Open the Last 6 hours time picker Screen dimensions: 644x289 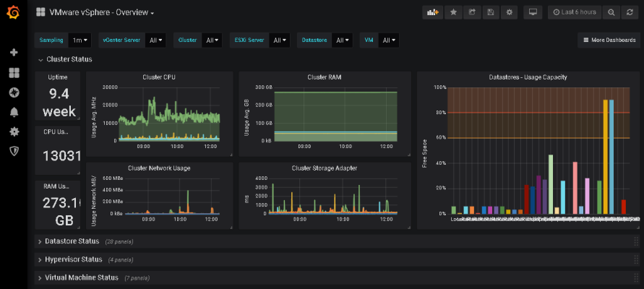click(575, 12)
